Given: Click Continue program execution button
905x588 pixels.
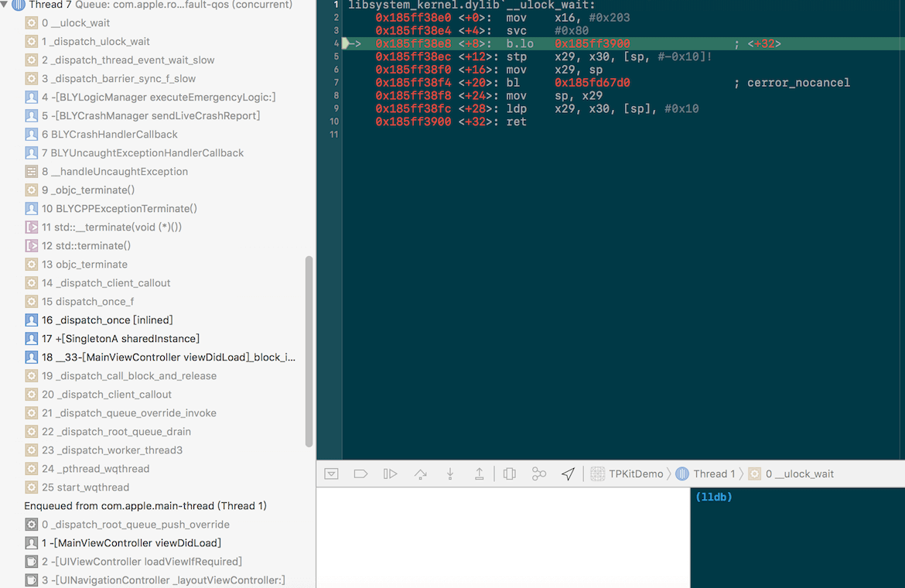Looking at the screenshot, I should pyautogui.click(x=390, y=473).
